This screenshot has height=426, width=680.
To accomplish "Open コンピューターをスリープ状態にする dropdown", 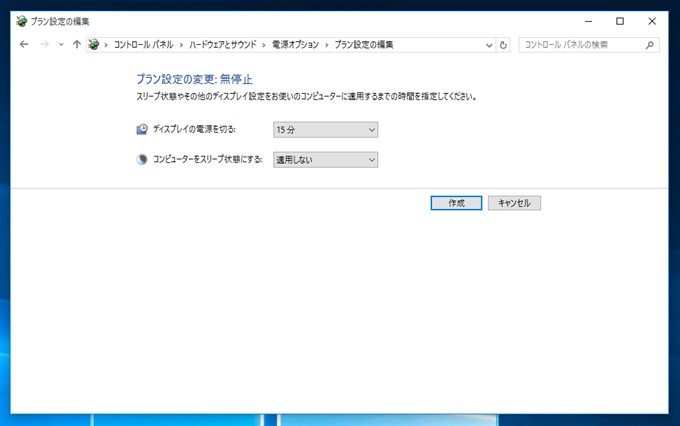I will [325, 160].
